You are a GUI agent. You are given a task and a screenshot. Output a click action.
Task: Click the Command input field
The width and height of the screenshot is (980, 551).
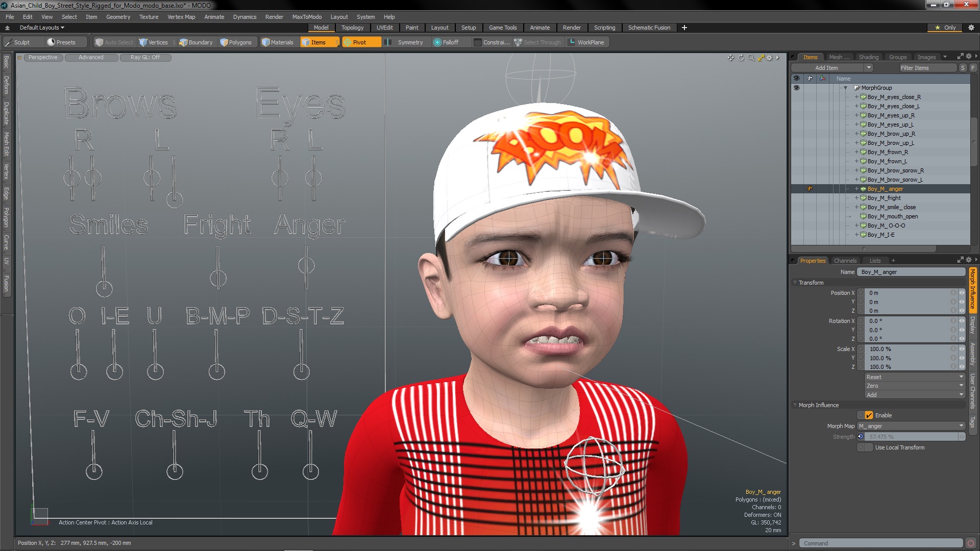click(x=881, y=543)
